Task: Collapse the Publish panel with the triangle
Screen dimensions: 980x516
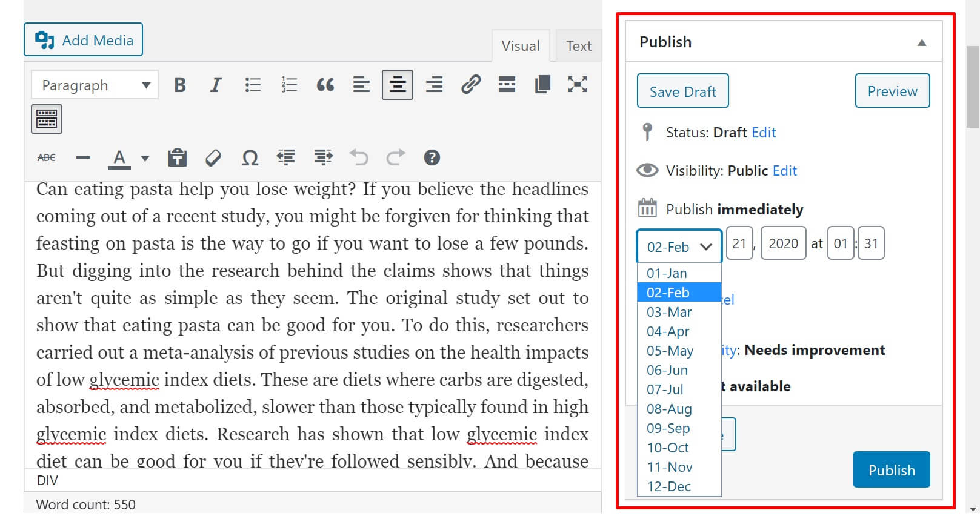Action: tap(922, 42)
